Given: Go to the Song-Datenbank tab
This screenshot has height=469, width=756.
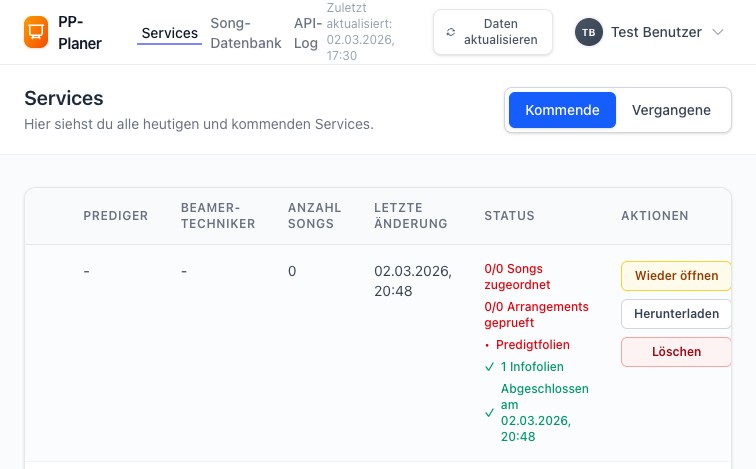Looking at the screenshot, I should click(246, 33).
